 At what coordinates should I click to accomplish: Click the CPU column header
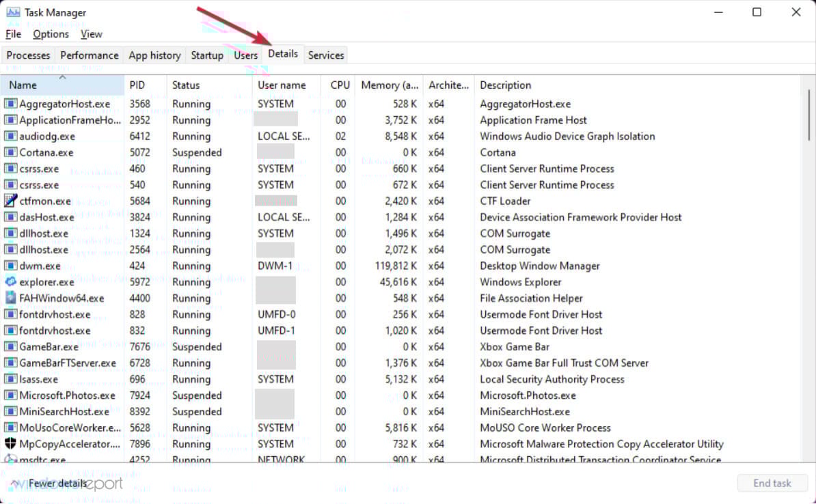click(x=339, y=85)
